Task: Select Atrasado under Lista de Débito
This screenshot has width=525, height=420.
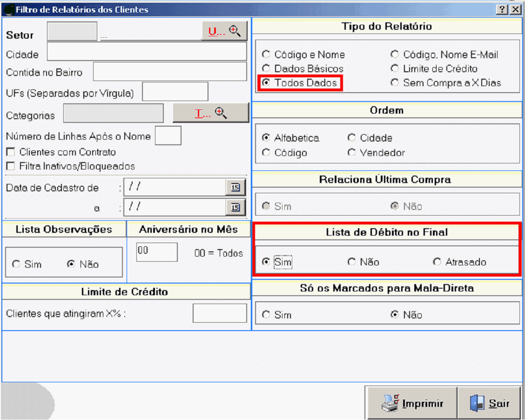Action: (x=437, y=262)
